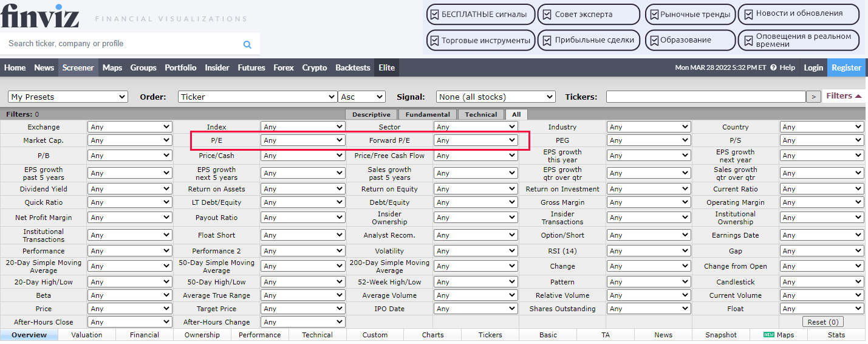This screenshot has height=344, width=868.
Task: Click the Tickers input field
Action: (x=705, y=97)
